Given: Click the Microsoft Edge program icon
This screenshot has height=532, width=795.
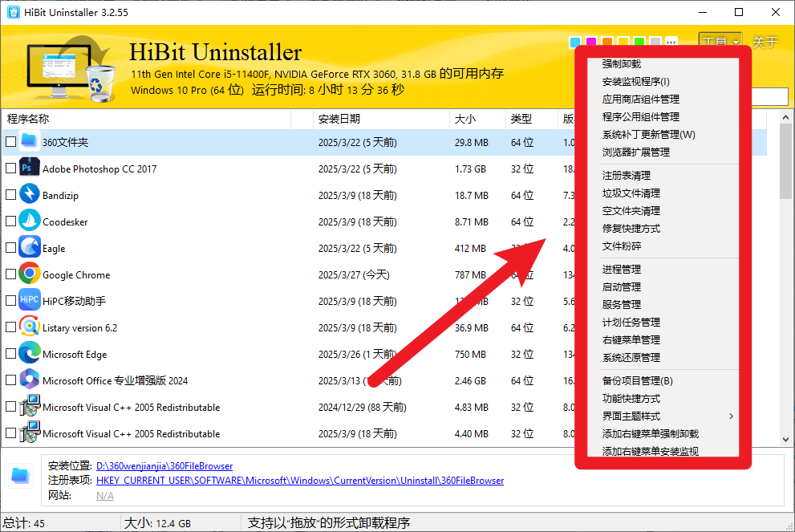Looking at the screenshot, I should click(x=29, y=353).
